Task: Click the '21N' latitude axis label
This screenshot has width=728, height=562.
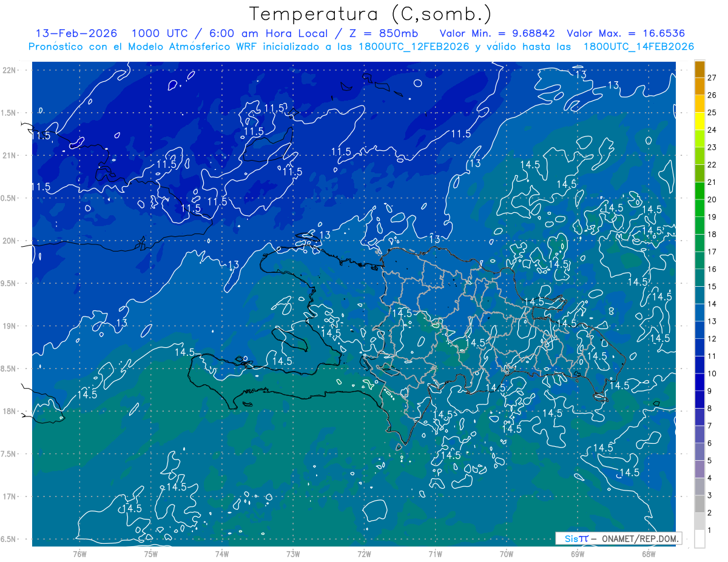Action: (x=9, y=155)
